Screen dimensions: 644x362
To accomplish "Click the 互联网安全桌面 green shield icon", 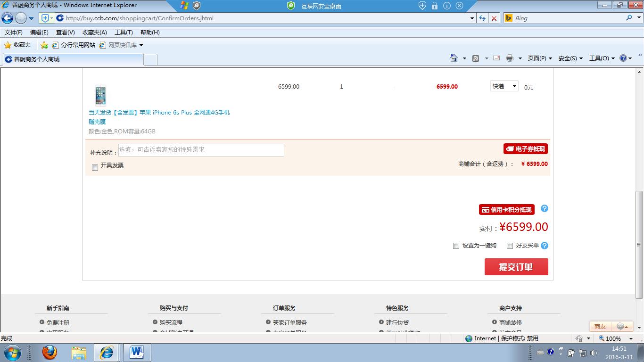I will (x=291, y=6).
